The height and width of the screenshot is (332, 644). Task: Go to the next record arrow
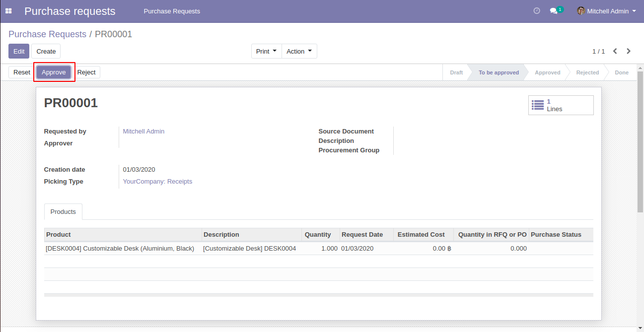coord(628,51)
